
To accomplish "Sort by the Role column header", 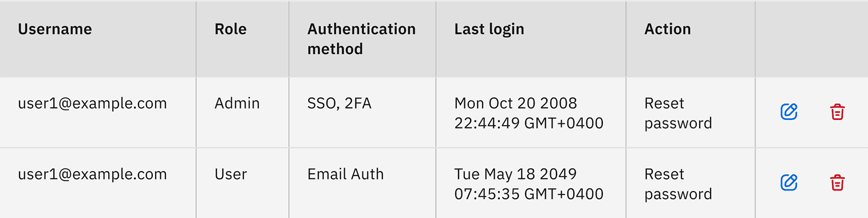I will pos(231,29).
